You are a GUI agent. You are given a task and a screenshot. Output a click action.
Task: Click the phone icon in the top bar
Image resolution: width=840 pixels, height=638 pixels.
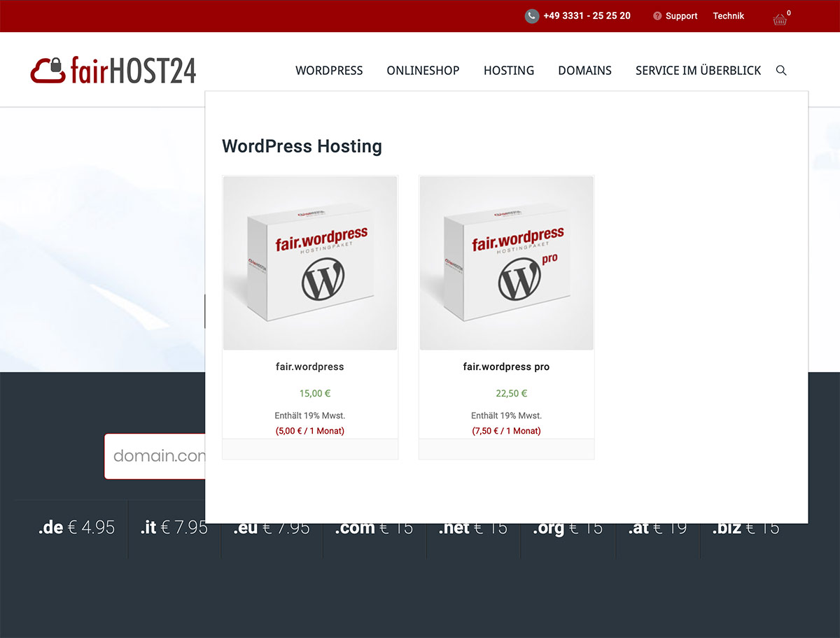532,16
